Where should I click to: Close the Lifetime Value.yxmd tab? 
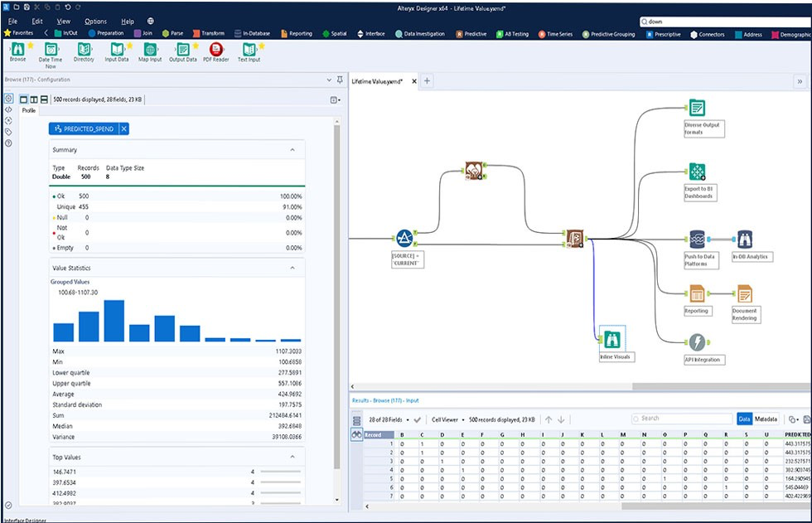point(413,81)
